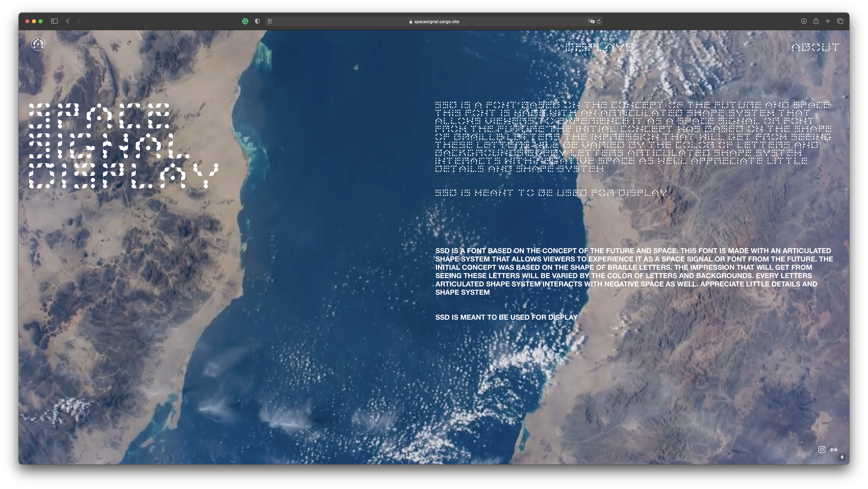
Task: Enter full screen with green button
Action: point(41,21)
